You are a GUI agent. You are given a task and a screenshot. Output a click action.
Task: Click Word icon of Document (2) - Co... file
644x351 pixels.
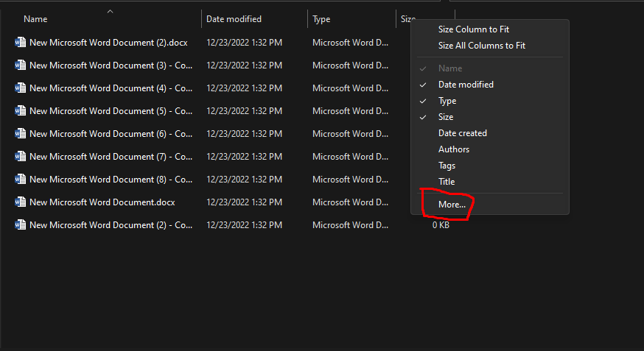point(20,224)
